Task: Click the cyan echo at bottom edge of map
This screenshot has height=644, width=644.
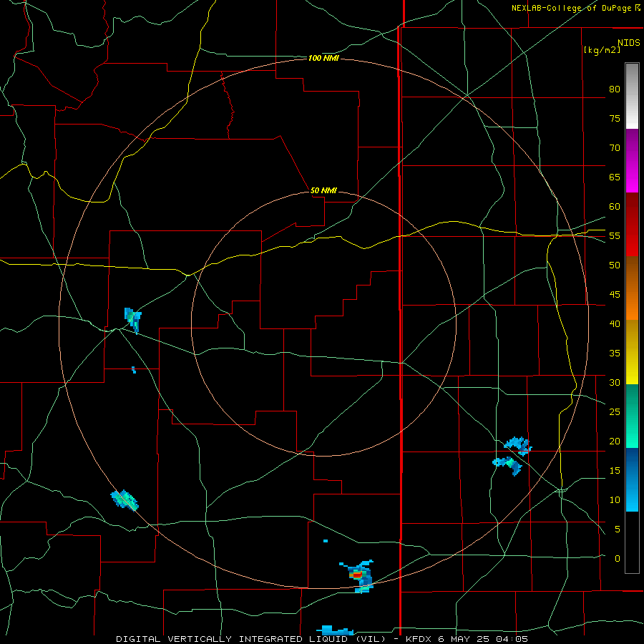Action: pyautogui.click(x=334, y=630)
